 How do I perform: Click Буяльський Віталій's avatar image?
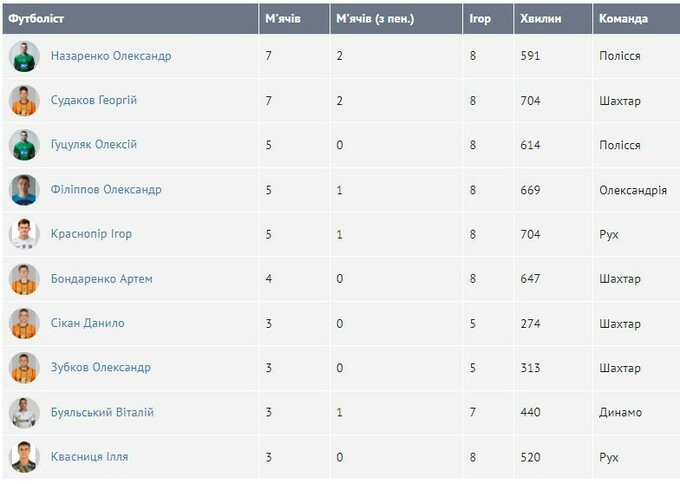24,412
